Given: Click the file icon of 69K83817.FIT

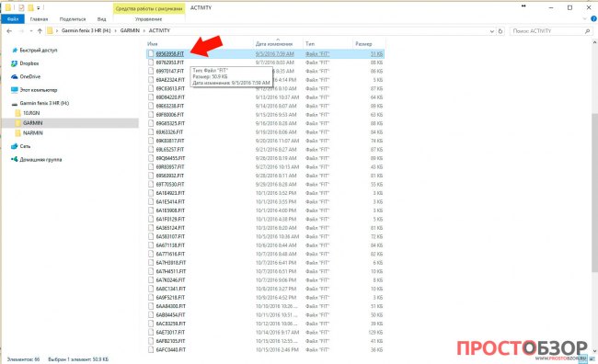Looking at the screenshot, I should tap(151, 141).
